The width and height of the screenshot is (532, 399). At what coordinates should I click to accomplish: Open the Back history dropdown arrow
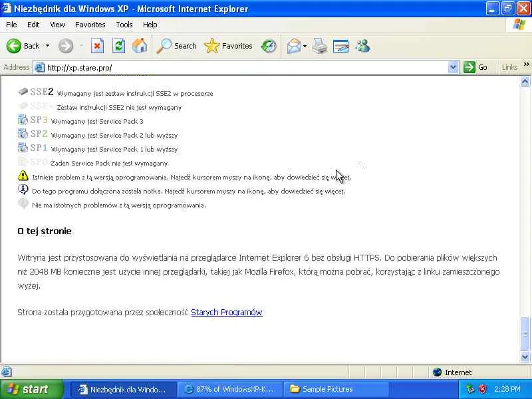tap(47, 46)
